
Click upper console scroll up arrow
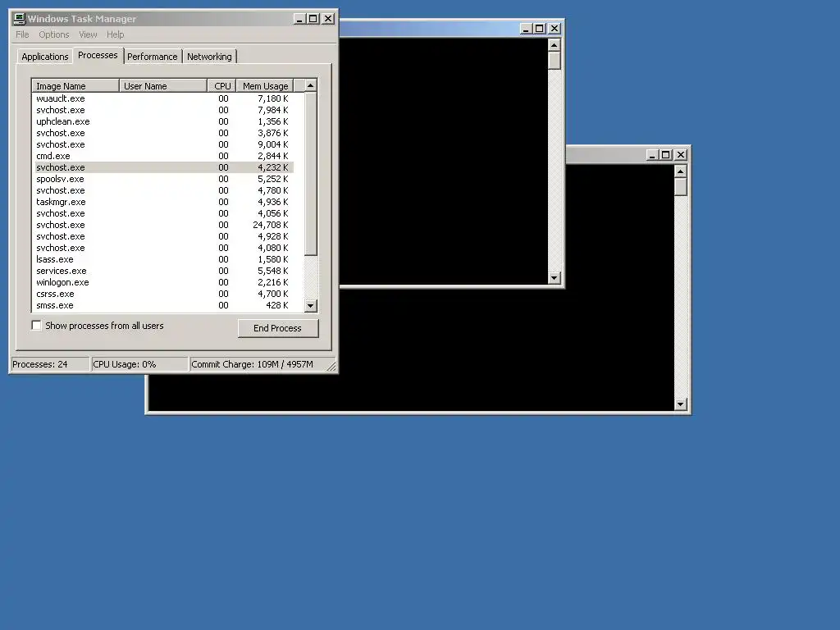click(x=555, y=45)
